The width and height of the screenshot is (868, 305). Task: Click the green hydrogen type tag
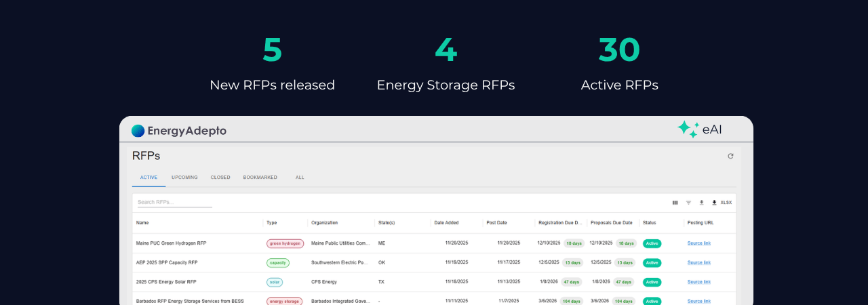285,243
